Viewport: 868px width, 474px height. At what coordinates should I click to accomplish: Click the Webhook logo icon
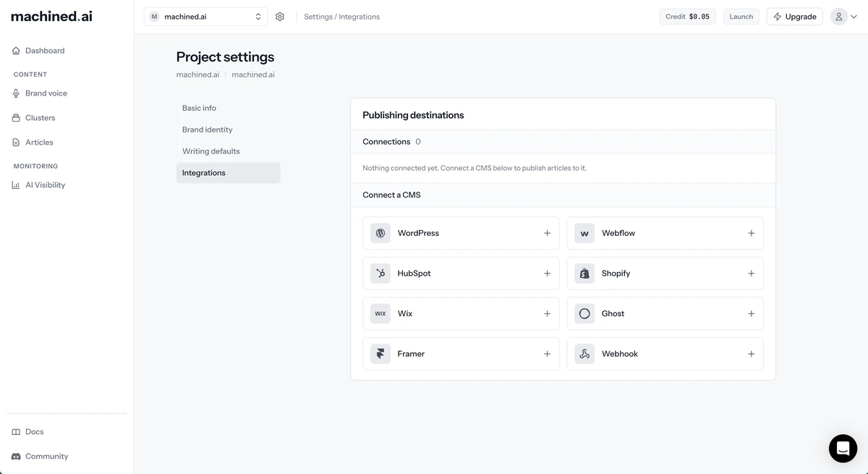[584, 354]
